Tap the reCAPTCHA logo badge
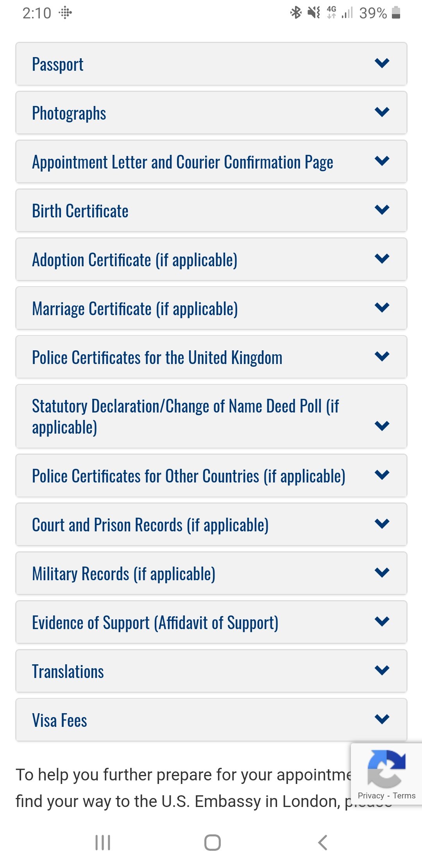The width and height of the screenshot is (422, 868). click(x=386, y=768)
